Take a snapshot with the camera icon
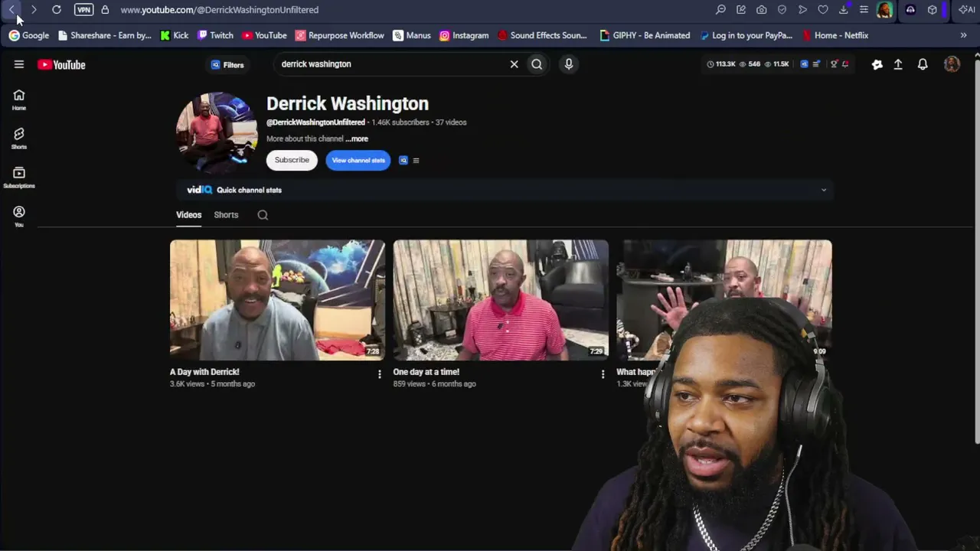 (761, 10)
